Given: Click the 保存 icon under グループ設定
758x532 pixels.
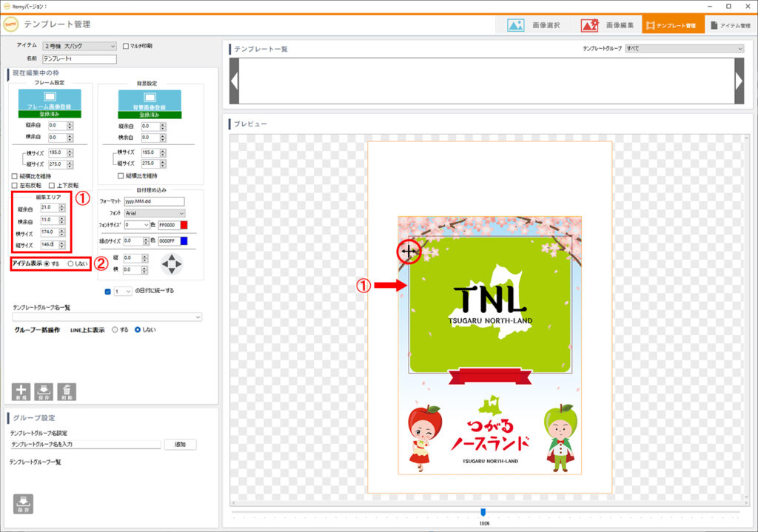Looking at the screenshot, I should click(x=23, y=502).
